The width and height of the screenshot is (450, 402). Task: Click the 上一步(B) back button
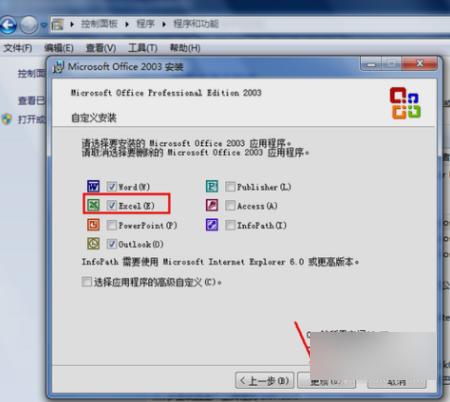tap(265, 381)
